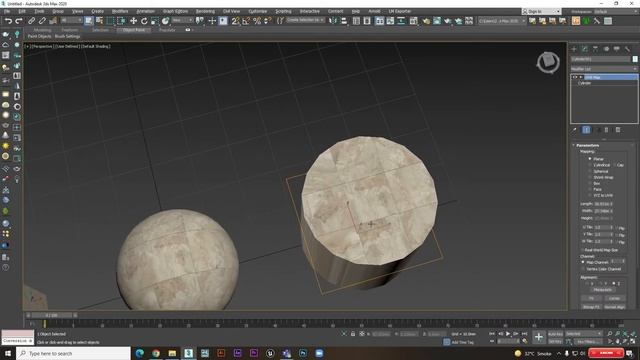
Task: Click the ViewCube in the viewport
Action: coord(548,62)
